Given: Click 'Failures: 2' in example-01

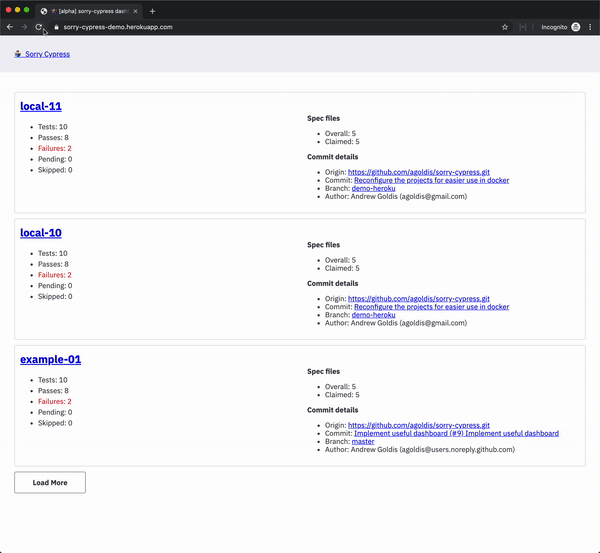Looking at the screenshot, I should [x=55, y=401].
